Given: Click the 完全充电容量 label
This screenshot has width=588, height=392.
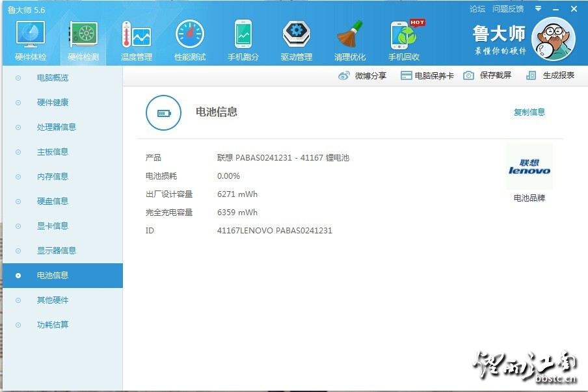Looking at the screenshot, I should click(168, 213).
